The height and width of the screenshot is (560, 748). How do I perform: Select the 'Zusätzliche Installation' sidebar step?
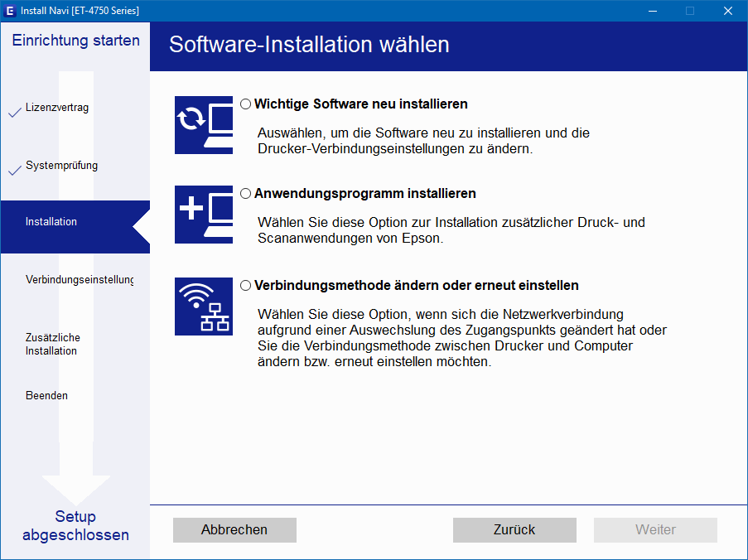(52, 344)
